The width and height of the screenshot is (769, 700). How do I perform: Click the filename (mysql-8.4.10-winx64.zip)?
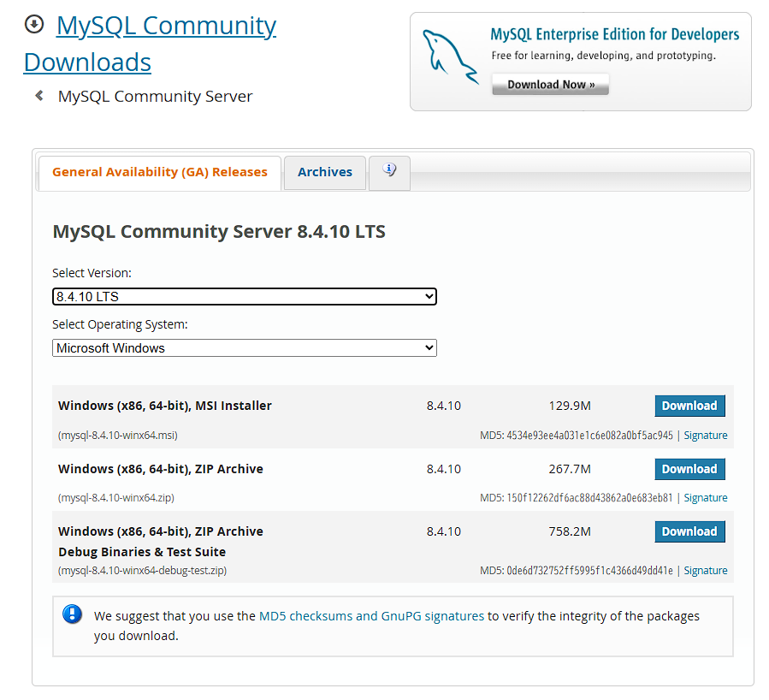[x=116, y=497]
